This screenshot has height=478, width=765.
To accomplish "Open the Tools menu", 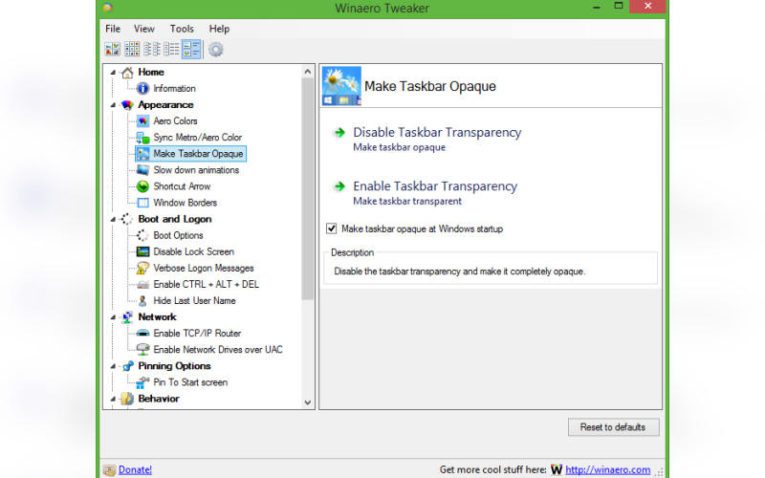I will [181, 29].
